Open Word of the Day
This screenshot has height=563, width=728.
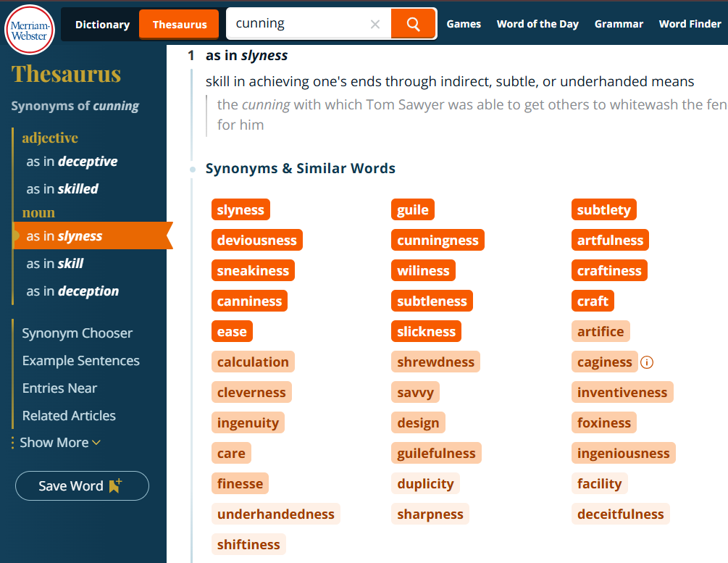537,24
